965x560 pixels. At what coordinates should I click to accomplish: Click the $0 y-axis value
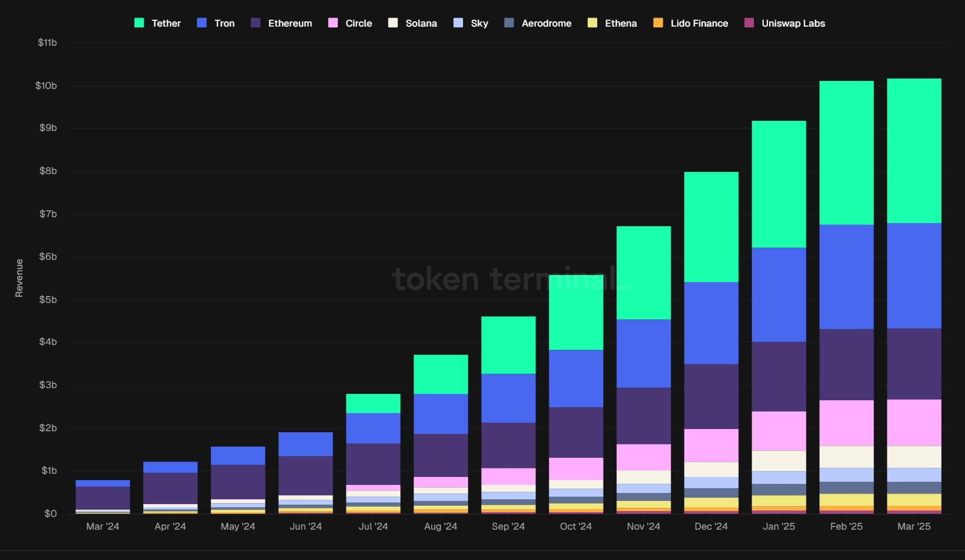51,514
